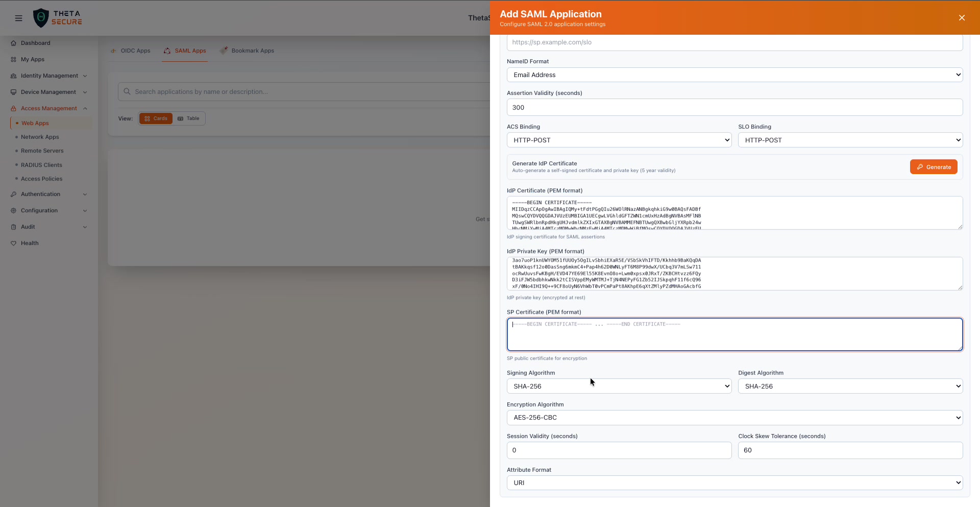Select Access Policies in the sidebar

pyautogui.click(x=41, y=179)
